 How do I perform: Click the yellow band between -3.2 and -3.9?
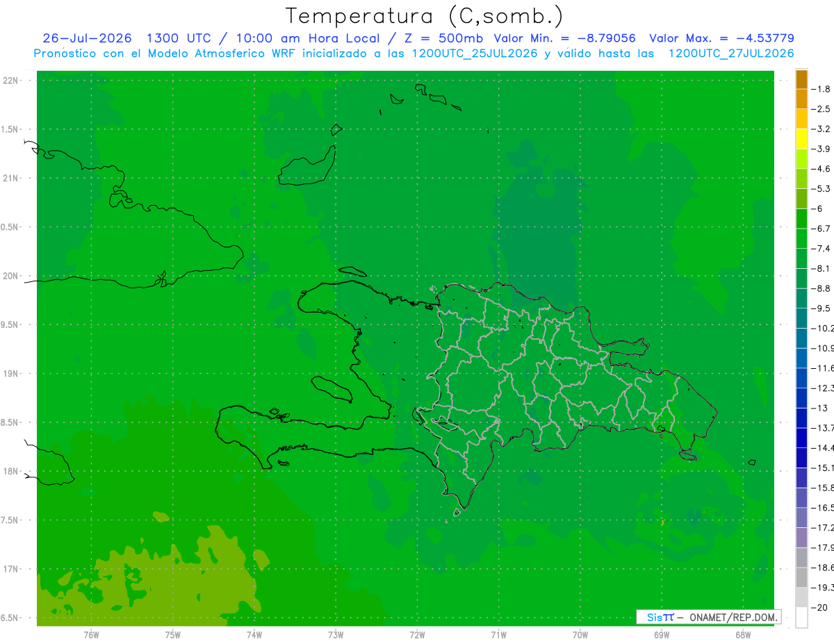click(x=801, y=139)
